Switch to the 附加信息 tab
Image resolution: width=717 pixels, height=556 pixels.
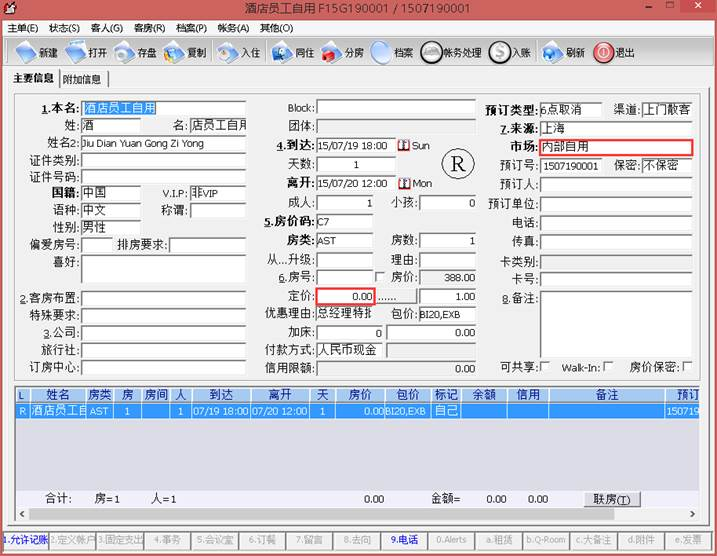click(82, 79)
